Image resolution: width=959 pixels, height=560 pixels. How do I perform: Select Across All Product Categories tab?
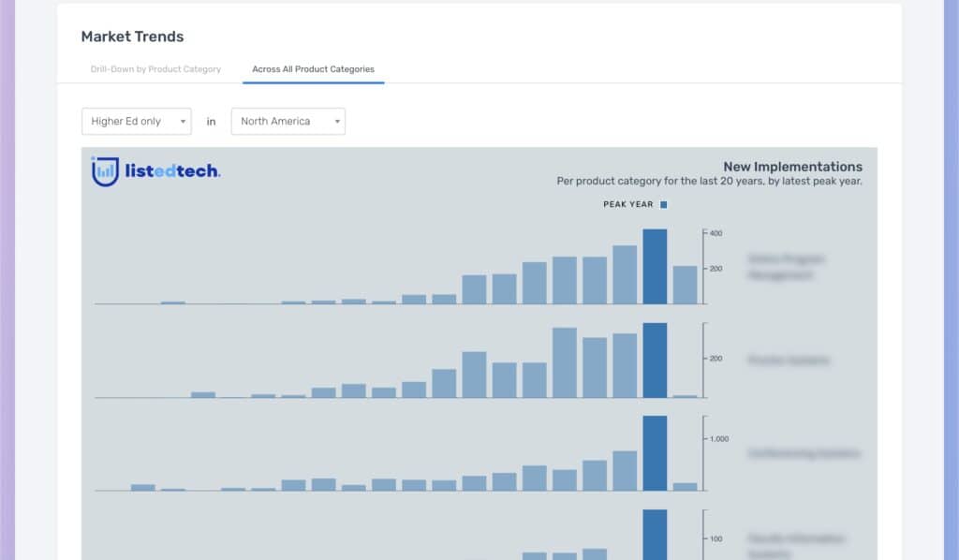pyautogui.click(x=313, y=69)
